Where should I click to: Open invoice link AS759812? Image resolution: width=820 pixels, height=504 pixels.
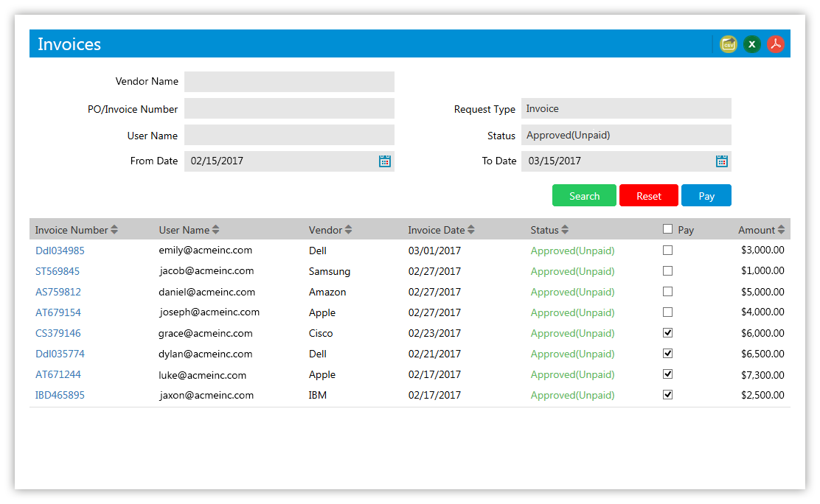(58, 292)
